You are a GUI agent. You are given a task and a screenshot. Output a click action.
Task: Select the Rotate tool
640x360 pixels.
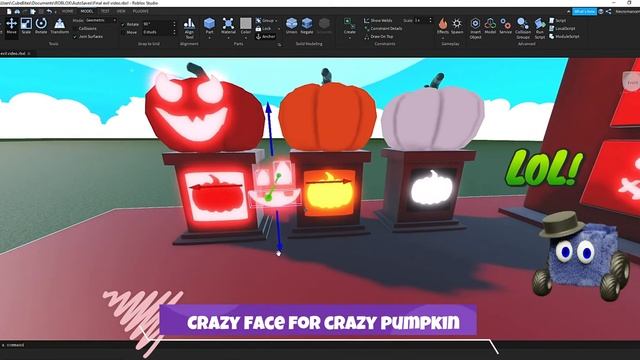41,26
